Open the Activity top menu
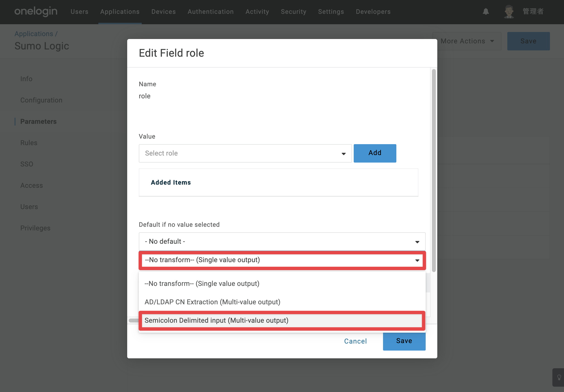Viewport: 564px width, 392px height. [257, 12]
